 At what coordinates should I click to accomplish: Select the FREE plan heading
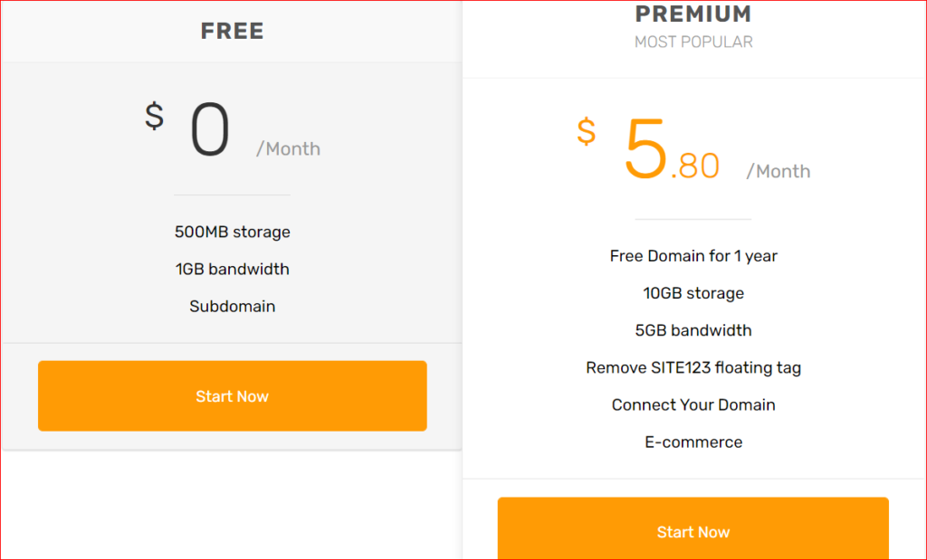pyautogui.click(x=232, y=31)
